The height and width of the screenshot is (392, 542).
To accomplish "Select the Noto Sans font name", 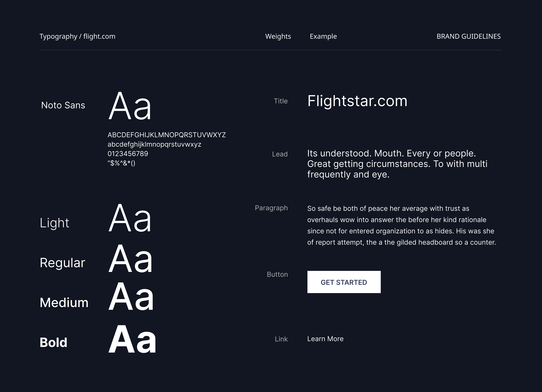I will click(x=63, y=105).
